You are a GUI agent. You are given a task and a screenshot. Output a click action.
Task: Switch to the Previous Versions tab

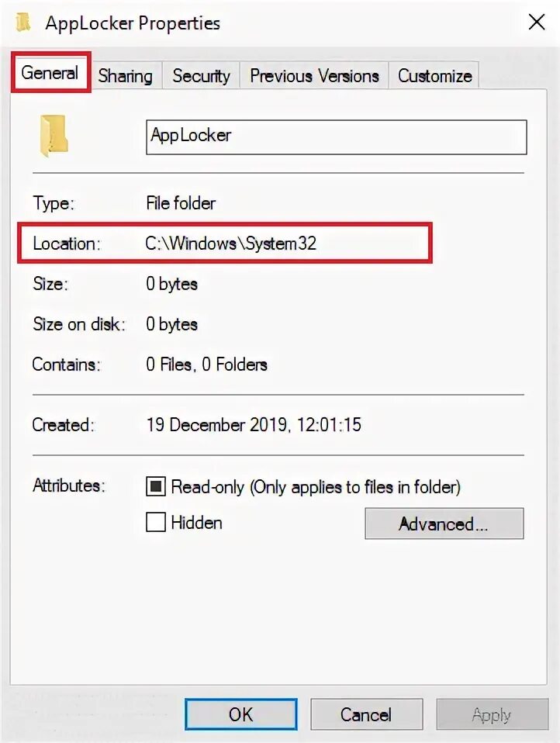click(x=315, y=76)
